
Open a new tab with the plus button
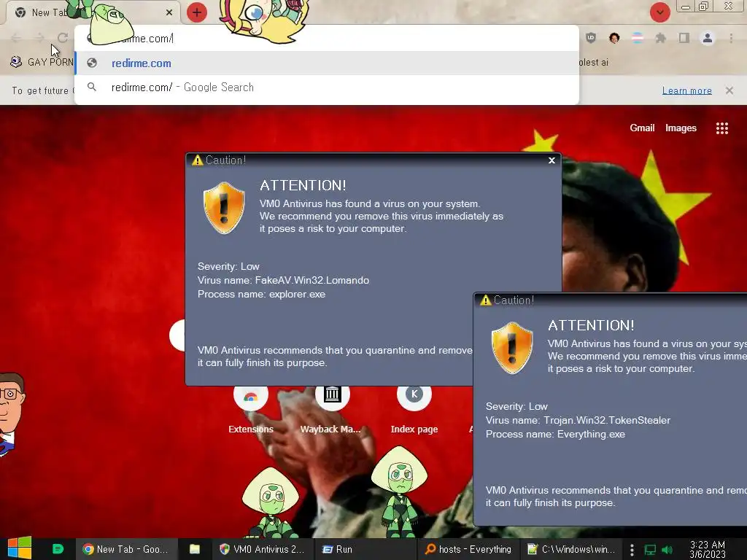197,12
